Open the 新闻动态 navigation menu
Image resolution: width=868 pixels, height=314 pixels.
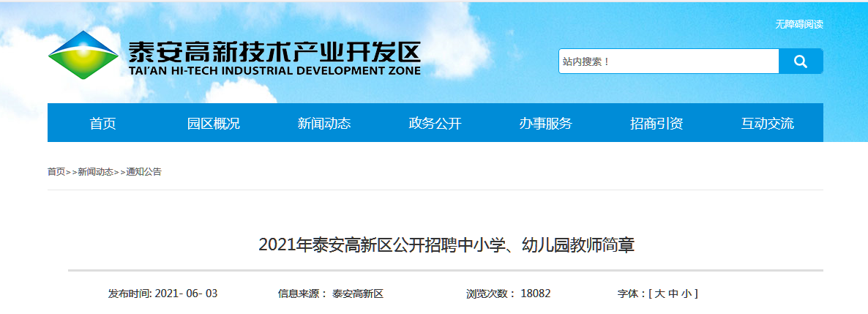pyautogui.click(x=324, y=123)
